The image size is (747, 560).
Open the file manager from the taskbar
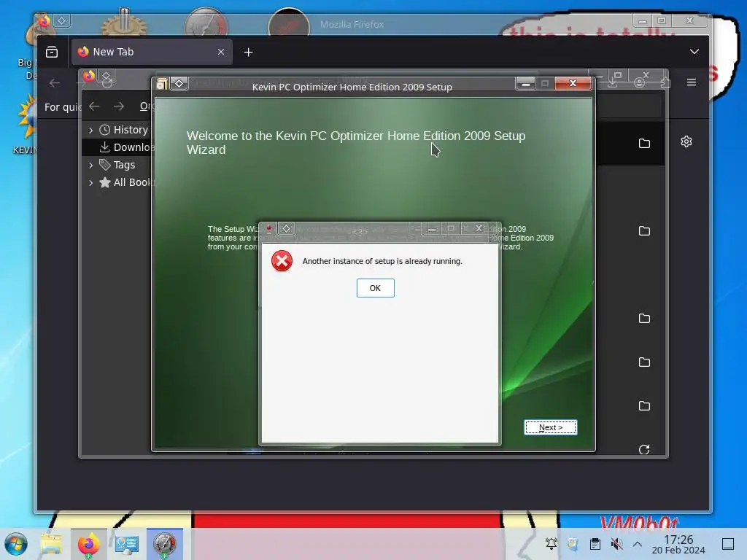[52, 544]
